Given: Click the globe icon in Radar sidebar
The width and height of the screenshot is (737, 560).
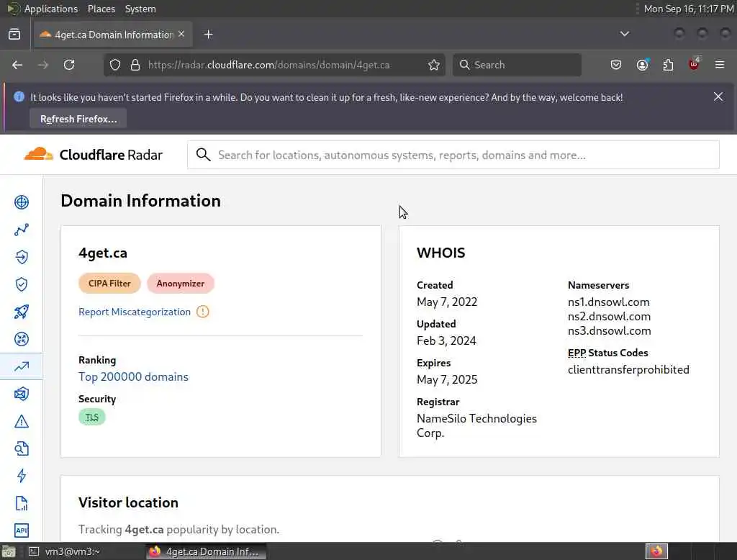Looking at the screenshot, I should click(22, 202).
